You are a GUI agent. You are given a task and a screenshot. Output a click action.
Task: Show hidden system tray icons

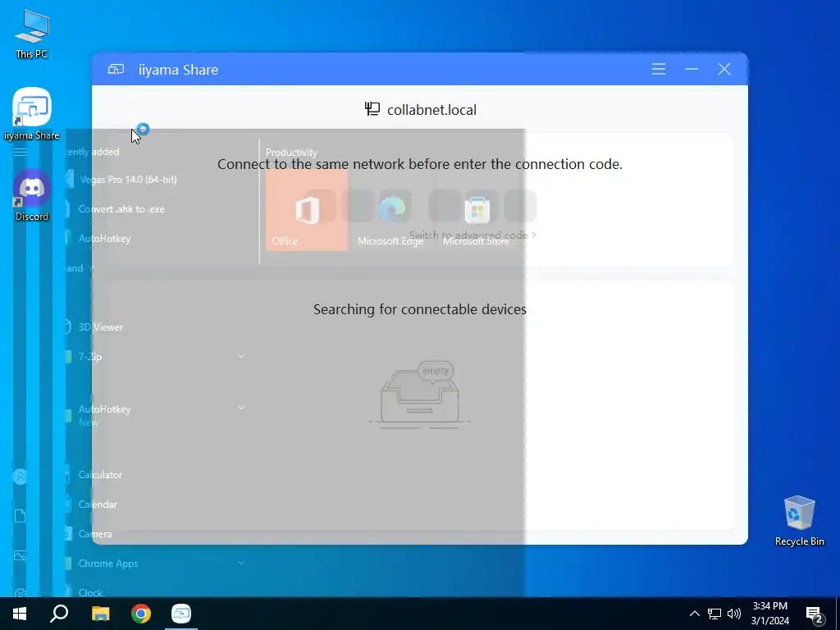pos(694,614)
